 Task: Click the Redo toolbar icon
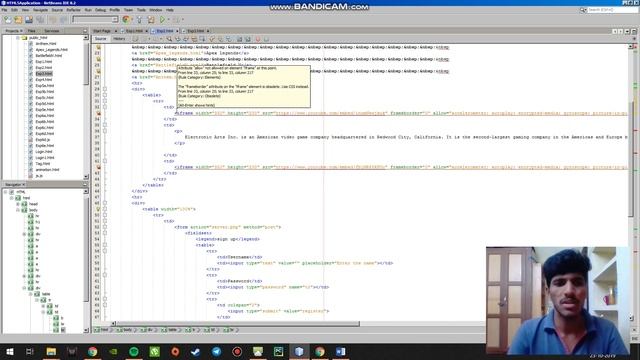point(63,19)
